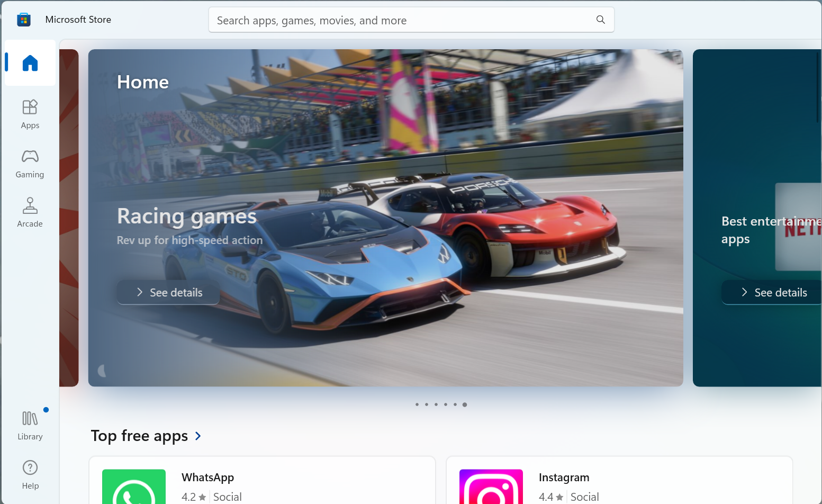Open the Apps section in the sidebar

tap(30, 114)
